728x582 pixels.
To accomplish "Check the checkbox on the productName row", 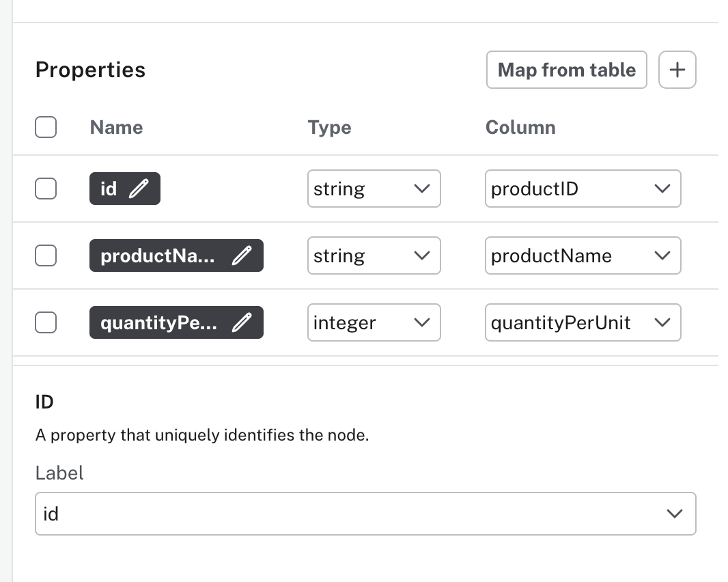I will tap(46, 255).
